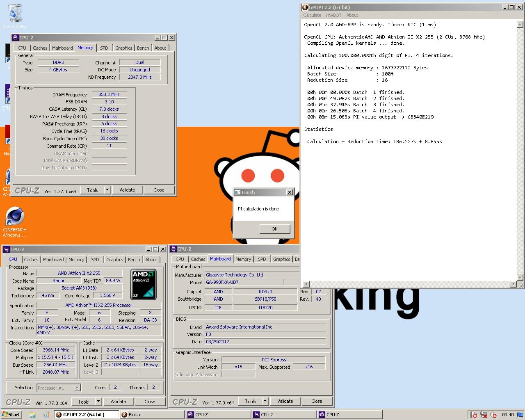Expand the Processor #1 selection combo box
Screen dimensions: 525x420
tap(77, 388)
